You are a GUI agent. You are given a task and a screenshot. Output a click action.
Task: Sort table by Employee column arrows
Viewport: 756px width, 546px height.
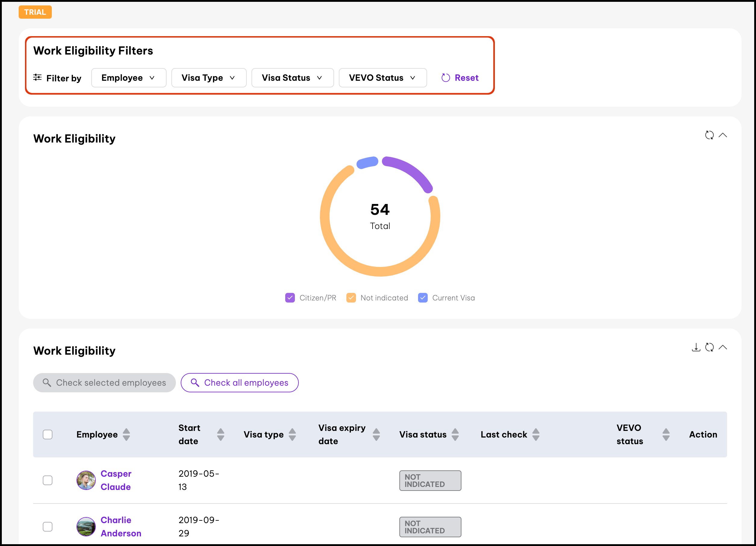point(126,434)
